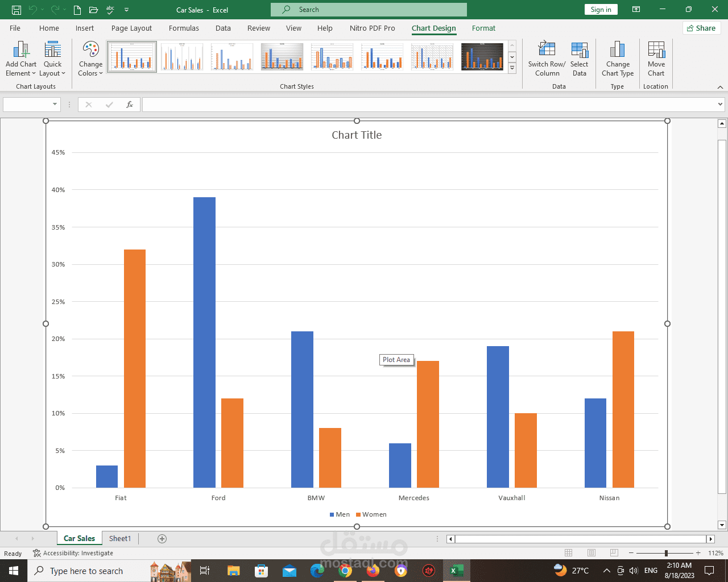The height and width of the screenshot is (582, 728).
Task: Switch to the Sheet1 worksheet tab
Action: (x=120, y=538)
